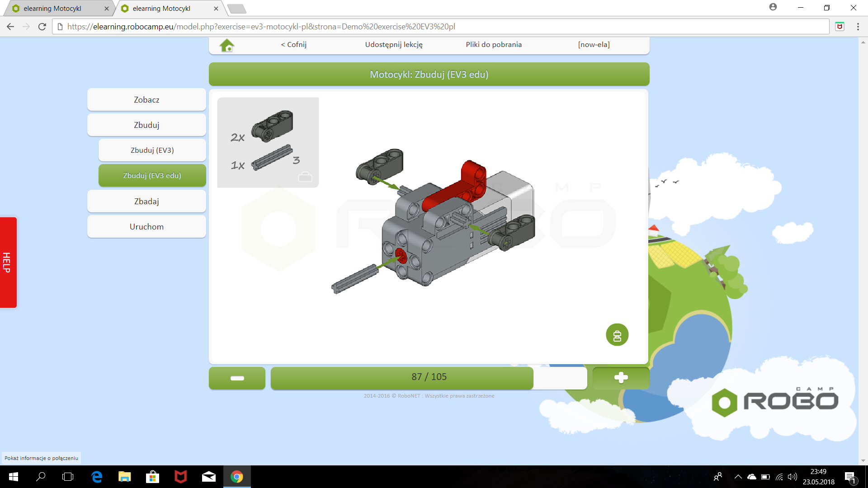Choose Zbuduj (EV3) submenu item
This screenshot has width=868, height=488.
pyautogui.click(x=152, y=150)
